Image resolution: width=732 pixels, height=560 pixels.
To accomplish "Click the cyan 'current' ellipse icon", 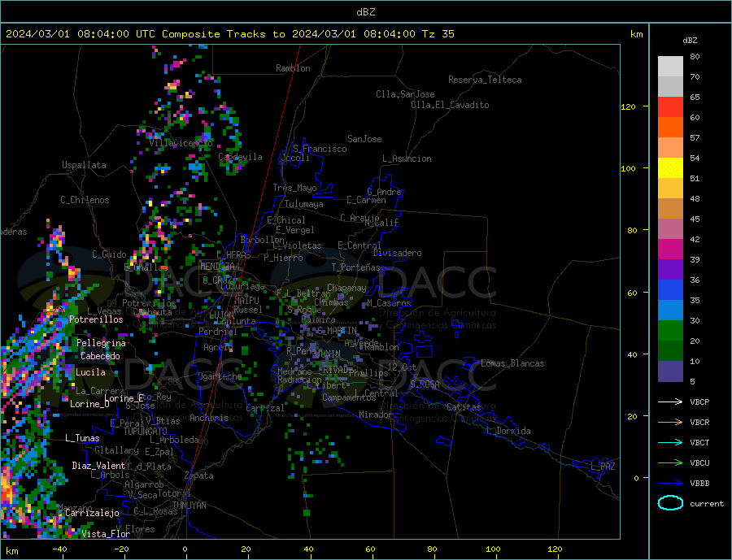I will pyautogui.click(x=670, y=503).
